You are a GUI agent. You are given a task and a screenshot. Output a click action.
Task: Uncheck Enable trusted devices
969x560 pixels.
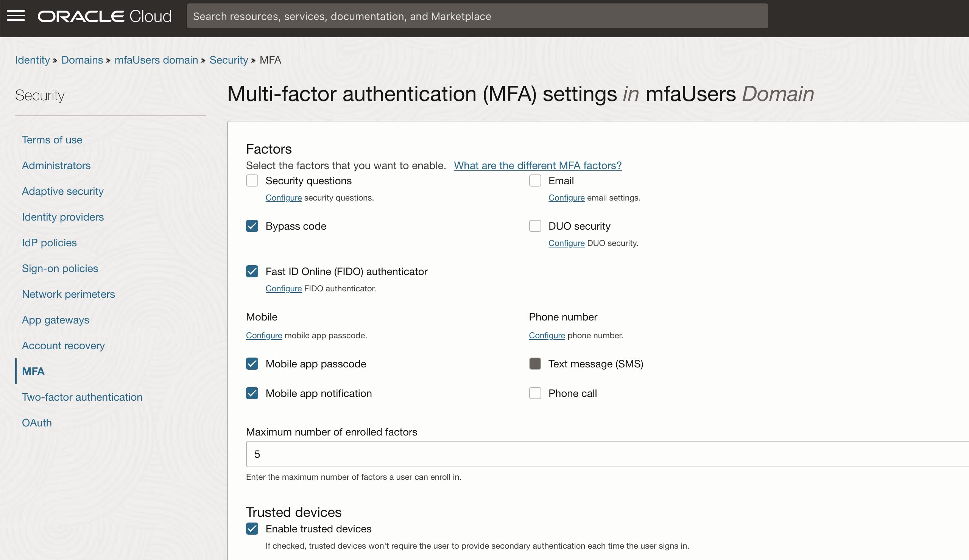coord(252,529)
